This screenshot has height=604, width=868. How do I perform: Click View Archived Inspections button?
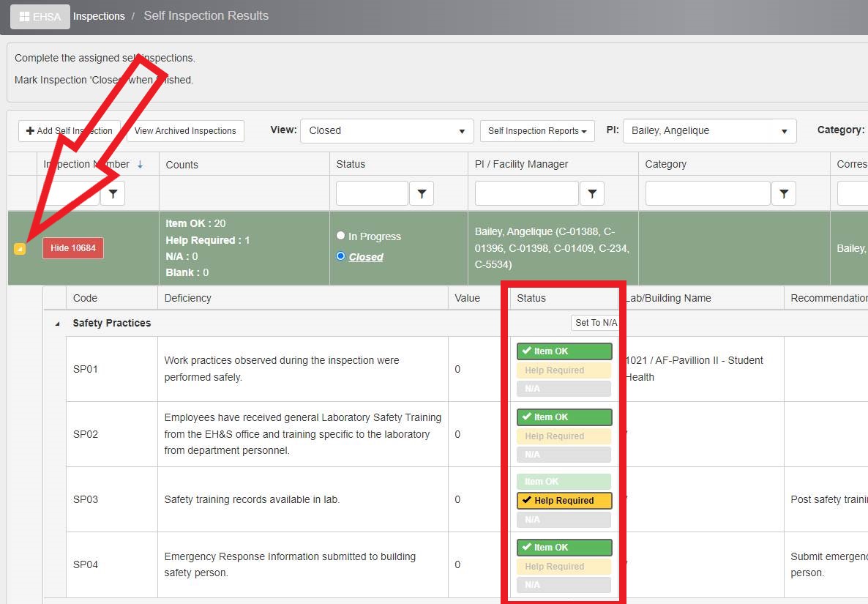(x=185, y=131)
